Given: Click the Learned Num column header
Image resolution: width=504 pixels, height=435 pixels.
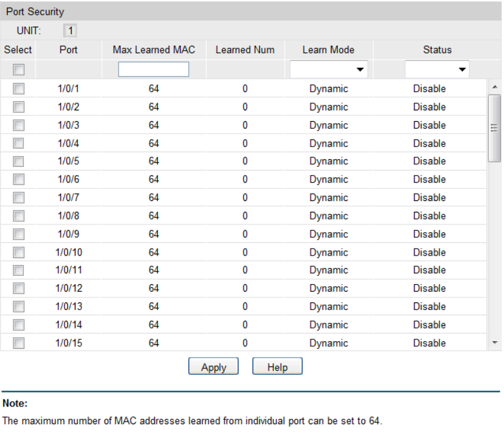Looking at the screenshot, I should (245, 50).
